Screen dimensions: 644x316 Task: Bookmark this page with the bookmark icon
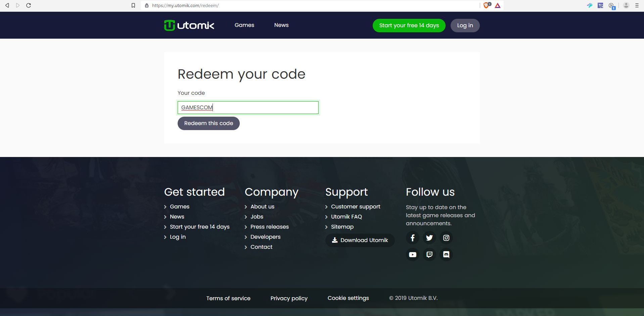pyautogui.click(x=133, y=5)
